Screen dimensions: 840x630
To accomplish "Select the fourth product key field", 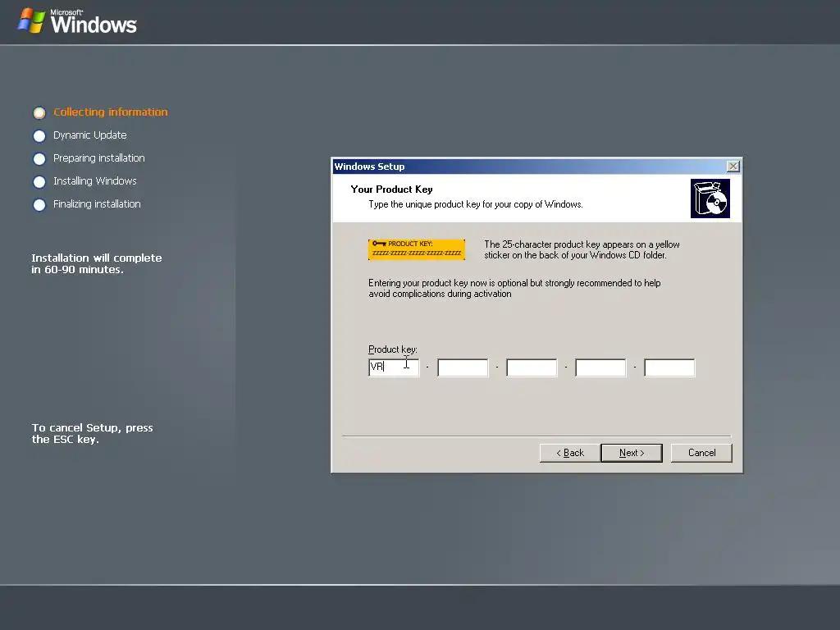I will 600,367.
